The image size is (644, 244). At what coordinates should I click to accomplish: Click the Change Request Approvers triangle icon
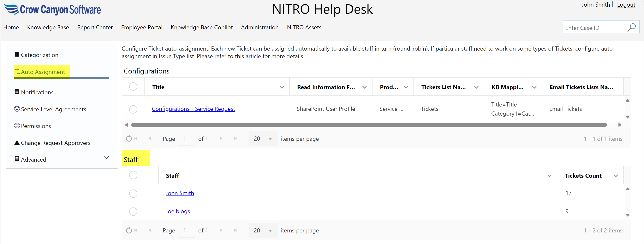pyautogui.click(x=17, y=143)
